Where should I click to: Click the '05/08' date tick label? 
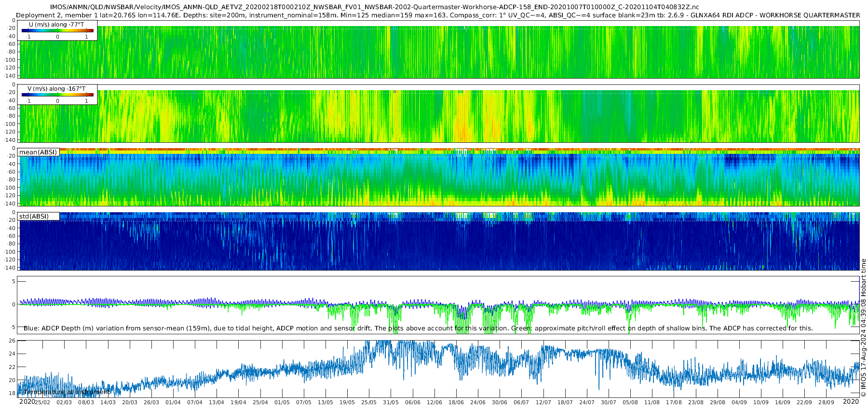click(x=630, y=402)
